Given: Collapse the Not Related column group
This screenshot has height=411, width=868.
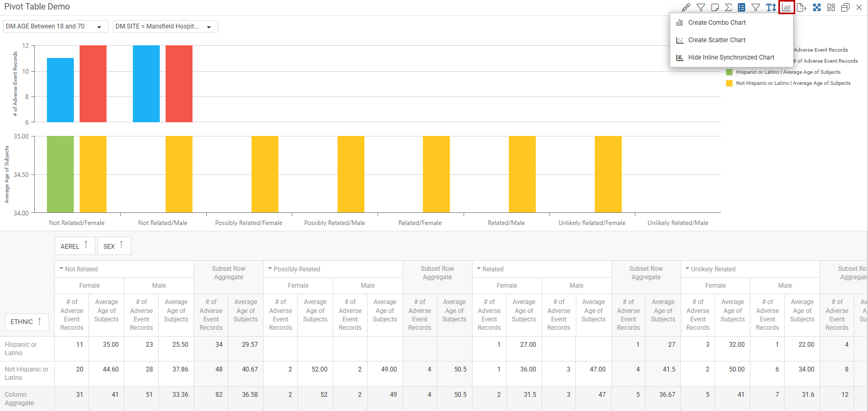Looking at the screenshot, I should pyautogui.click(x=61, y=269).
